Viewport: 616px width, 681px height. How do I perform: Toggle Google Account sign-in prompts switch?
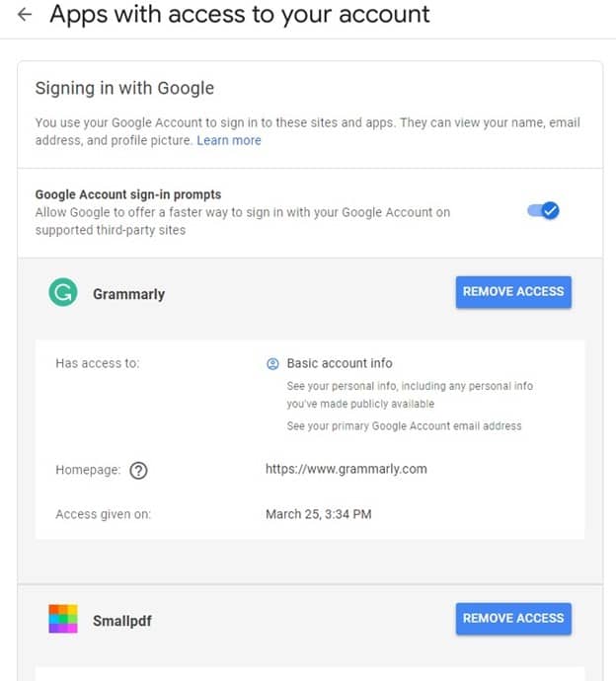[544, 211]
